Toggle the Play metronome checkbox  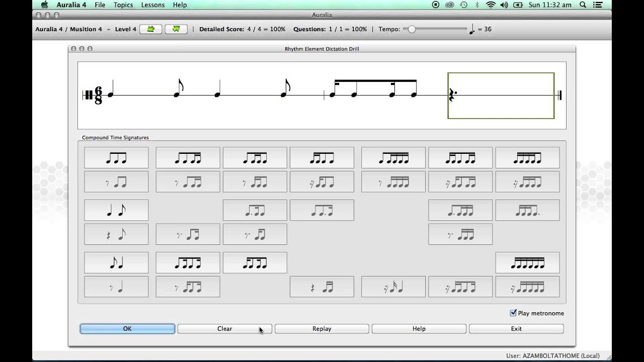click(513, 313)
